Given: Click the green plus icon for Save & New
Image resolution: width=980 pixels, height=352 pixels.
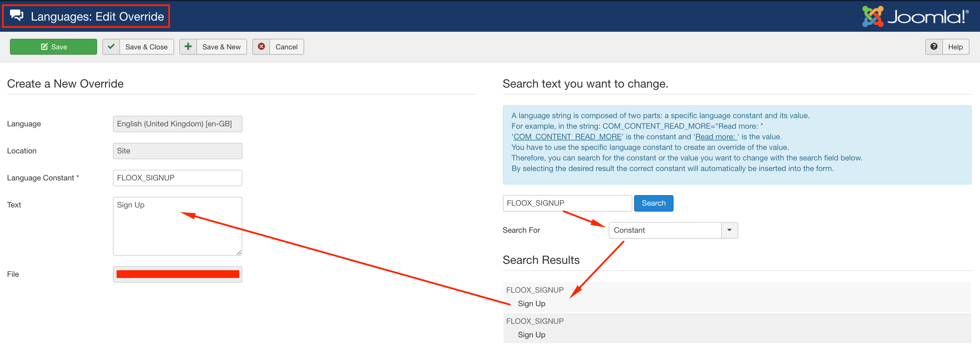Looking at the screenshot, I should [188, 47].
